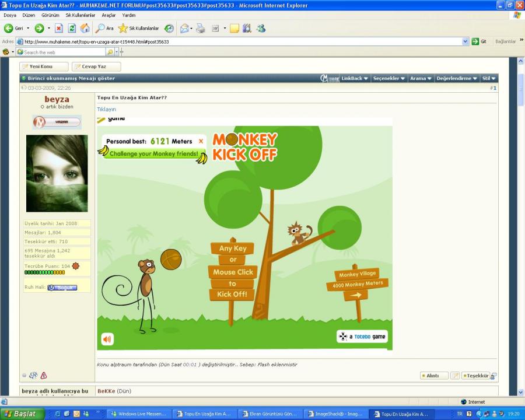Mute the game using the speaker icon
This screenshot has width=525, height=420.
point(107,338)
